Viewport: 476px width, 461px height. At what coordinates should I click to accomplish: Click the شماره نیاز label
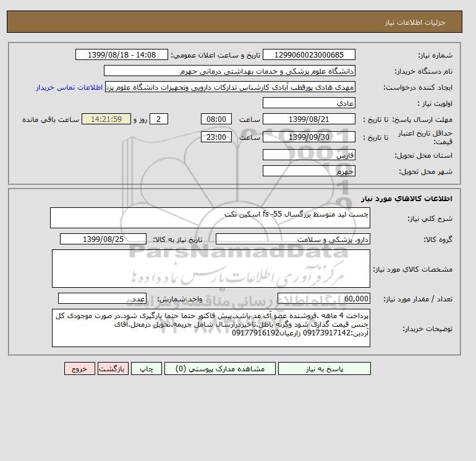[x=435, y=55]
